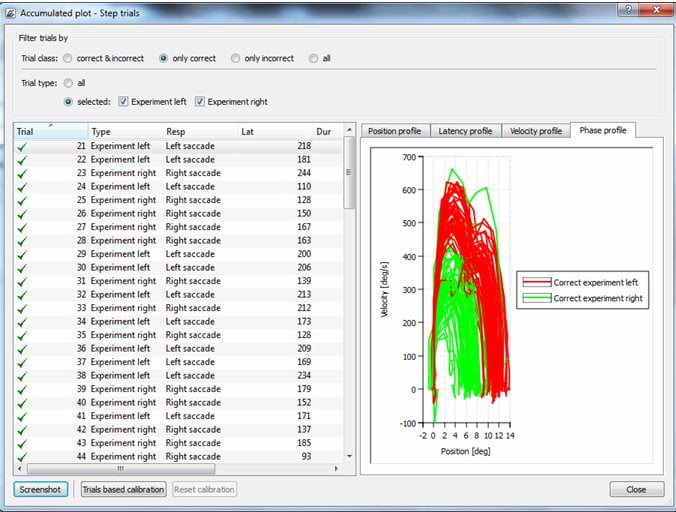This screenshot has width=676, height=512.
Task: Click 'Correct experiment left' legend label
Action: 596,283
